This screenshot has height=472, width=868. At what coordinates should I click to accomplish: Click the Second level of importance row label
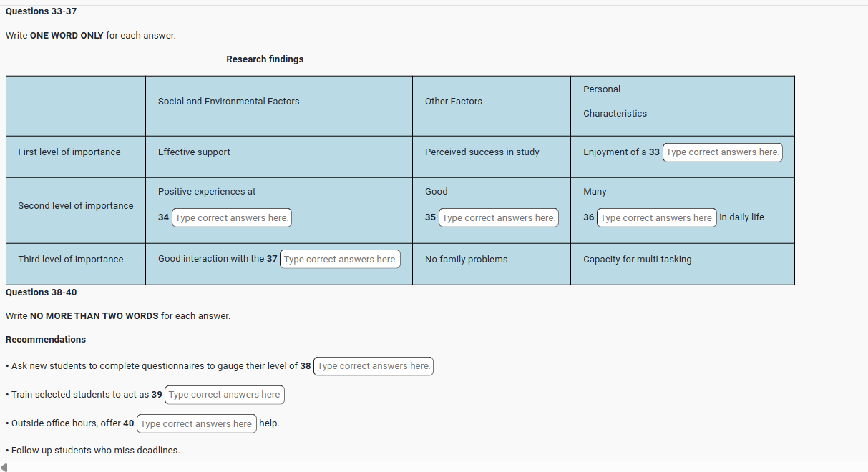click(75, 206)
